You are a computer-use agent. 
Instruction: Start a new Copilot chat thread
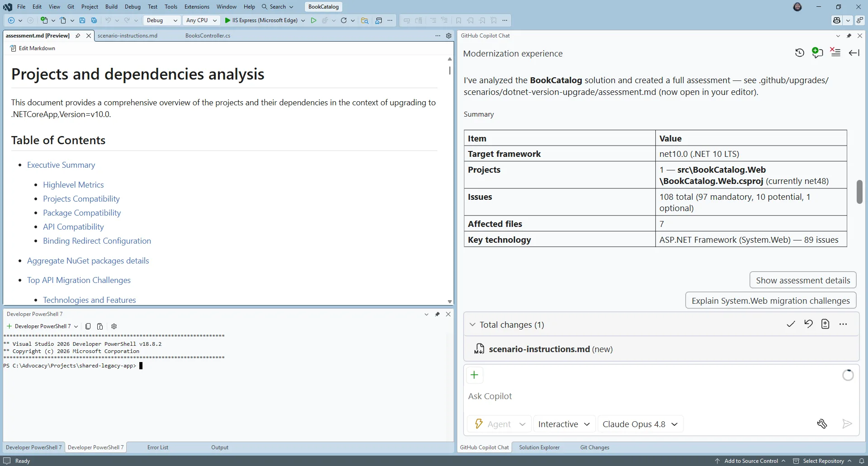click(817, 53)
